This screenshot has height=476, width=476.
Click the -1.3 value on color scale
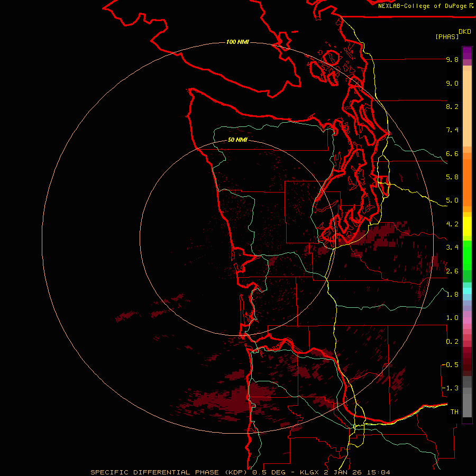(451, 388)
